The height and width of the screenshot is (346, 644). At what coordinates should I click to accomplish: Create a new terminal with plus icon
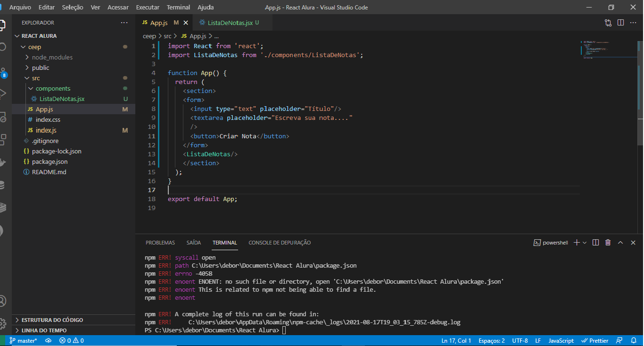pos(577,243)
